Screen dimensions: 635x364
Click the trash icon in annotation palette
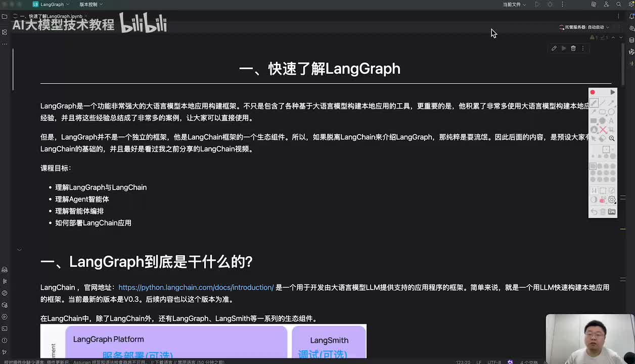pyautogui.click(x=603, y=212)
